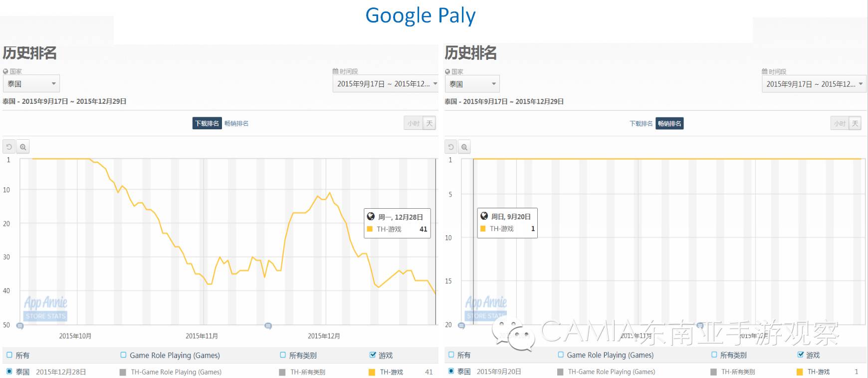Viewport: 868px width, 378px height.
Task: Untick 游戏 checkbox under left chart
Action: click(373, 355)
